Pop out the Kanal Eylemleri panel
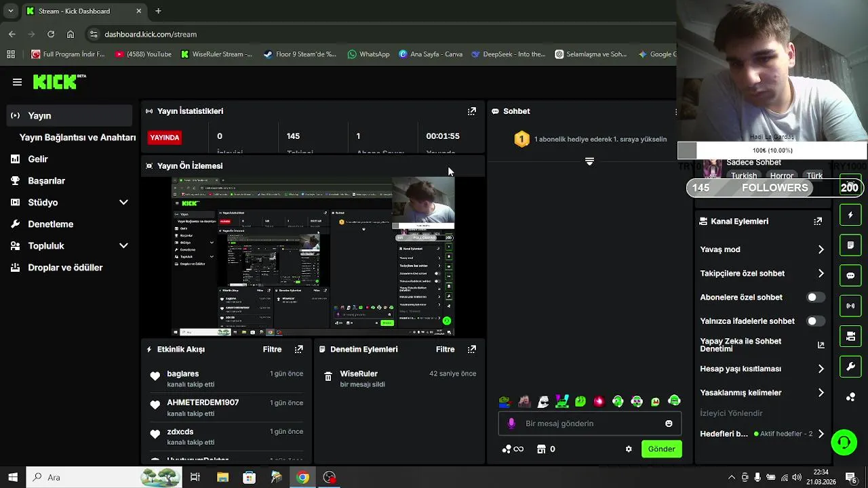 click(x=818, y=221)
